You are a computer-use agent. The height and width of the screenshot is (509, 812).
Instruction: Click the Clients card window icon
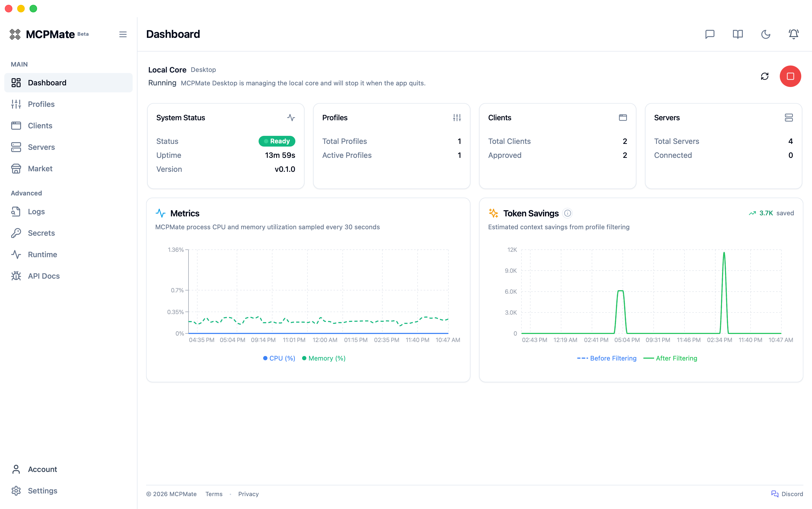pyautogui.click(x=623, y=118)
